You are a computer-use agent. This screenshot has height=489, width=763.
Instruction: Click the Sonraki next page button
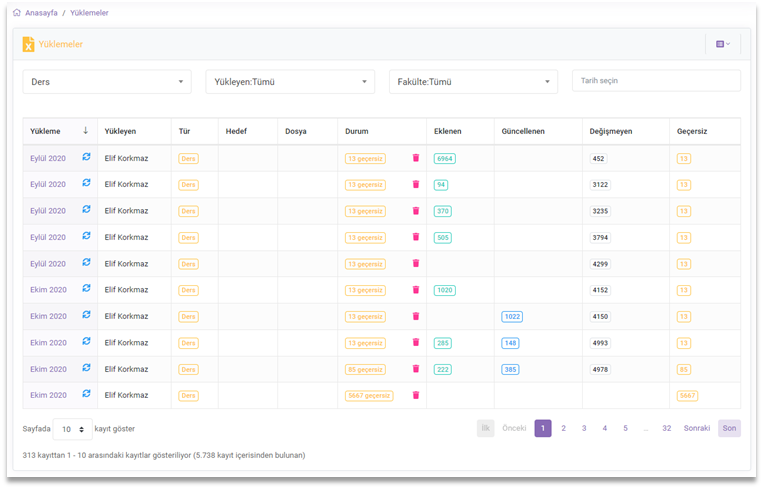point(696,428)
